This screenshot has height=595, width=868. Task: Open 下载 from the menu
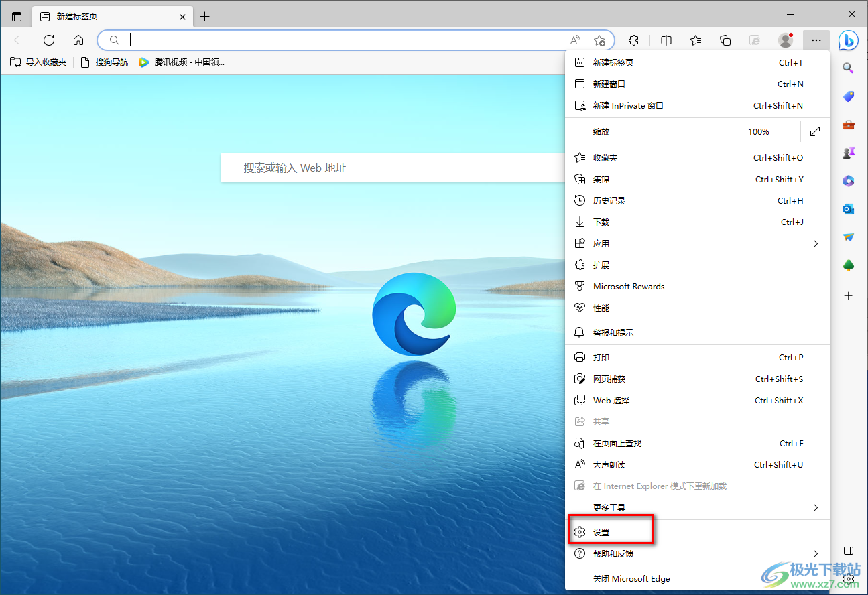click(x=697, y=222)
